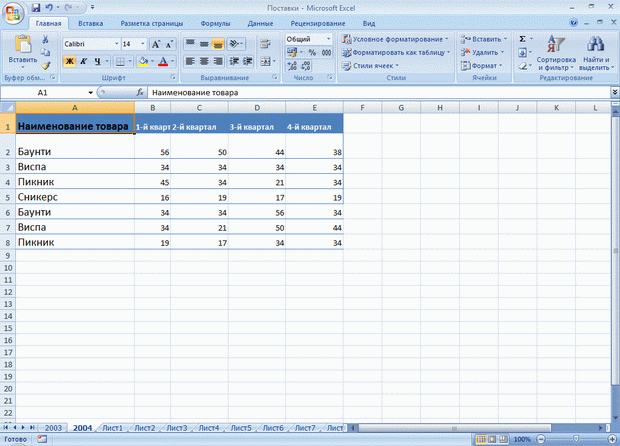Switch to Вставка ribbon tab

(91, 23)
